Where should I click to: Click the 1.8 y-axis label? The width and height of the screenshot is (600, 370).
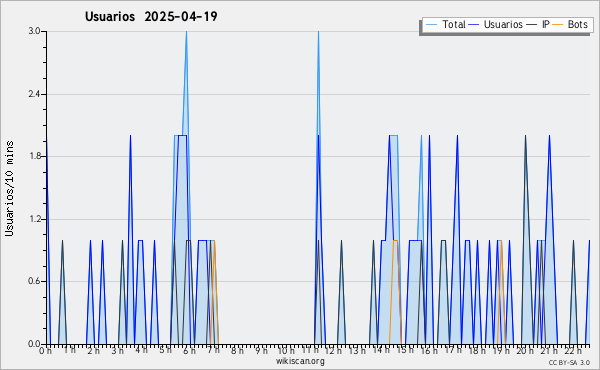click(34, 156)
